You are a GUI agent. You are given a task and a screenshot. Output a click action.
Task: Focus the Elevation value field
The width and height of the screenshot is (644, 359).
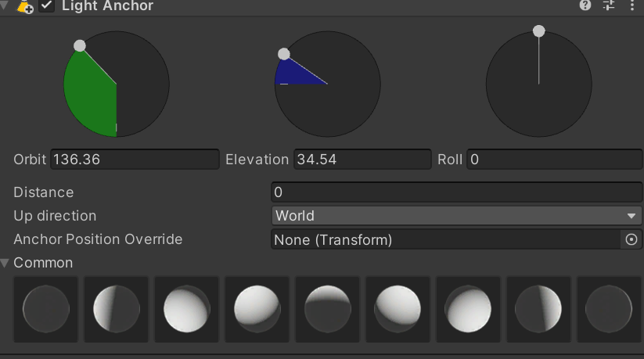(x=362, y=160)
